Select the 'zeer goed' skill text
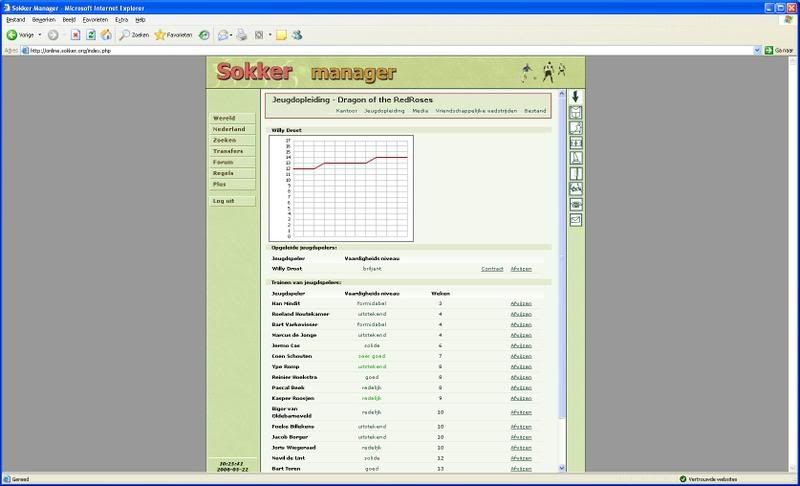Viewport: 800px width, 486px height. (x=371, y=356)
